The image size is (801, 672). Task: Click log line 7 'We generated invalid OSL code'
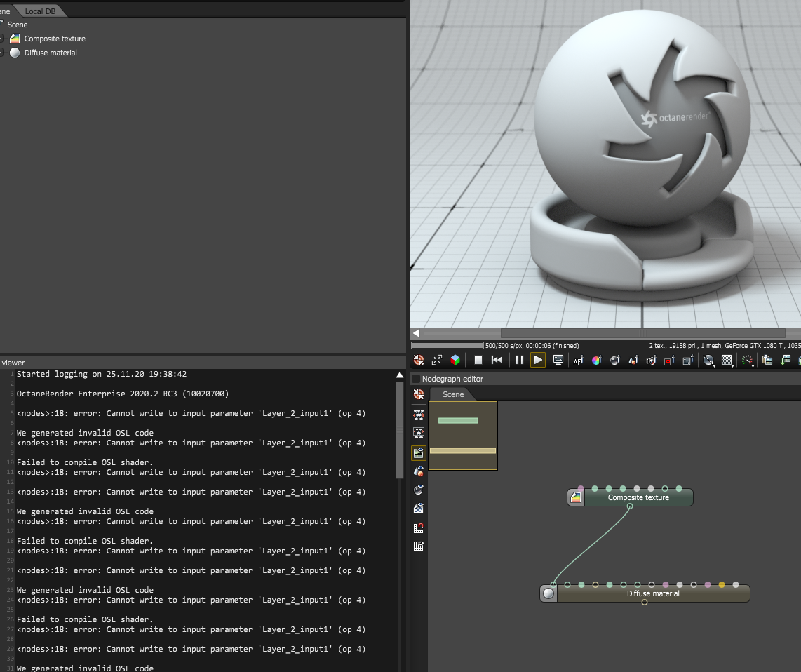[x=85, y=433]
